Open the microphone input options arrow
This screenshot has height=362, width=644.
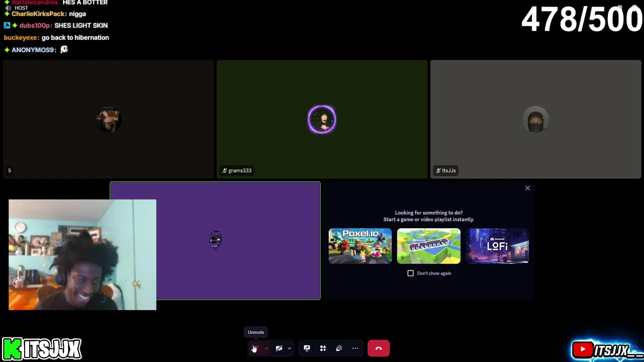click(266, 348)
